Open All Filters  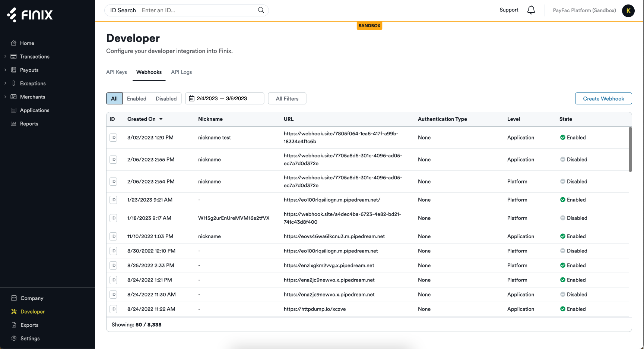pos(287,98)
